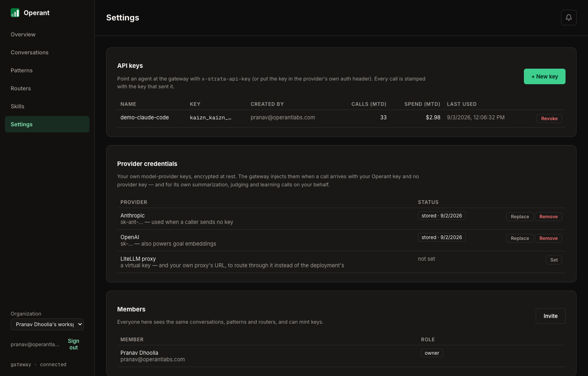The width and height of the screenshot is (588, 376).
Task: Click the gateway · connected status text
Action: coord(38,365)
